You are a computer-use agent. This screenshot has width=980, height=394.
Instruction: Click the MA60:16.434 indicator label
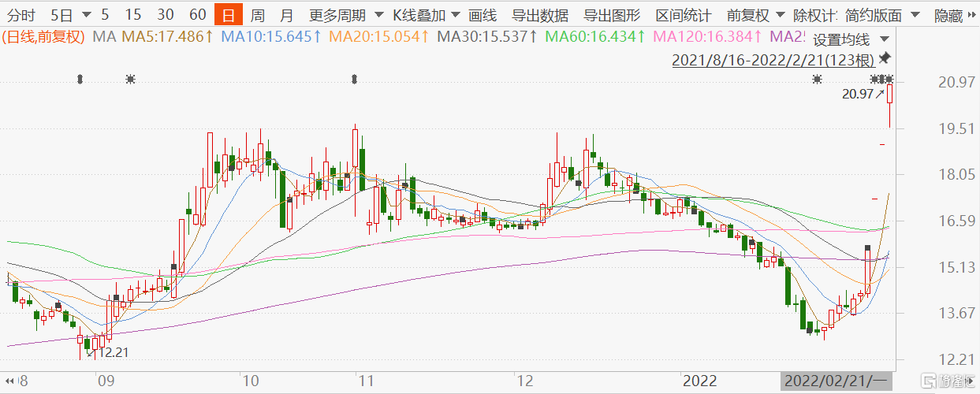(x=595, y=36)
